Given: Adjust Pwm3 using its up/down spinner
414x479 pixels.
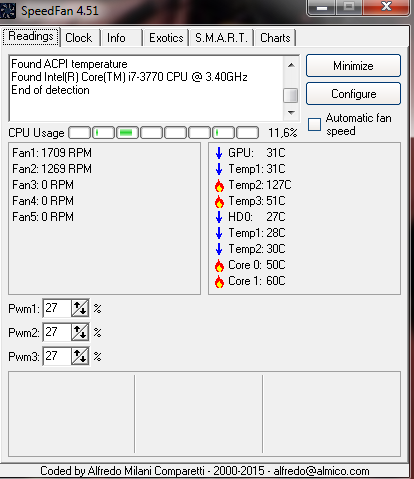Looking at the screenshot, I should (x=80, y=356).
